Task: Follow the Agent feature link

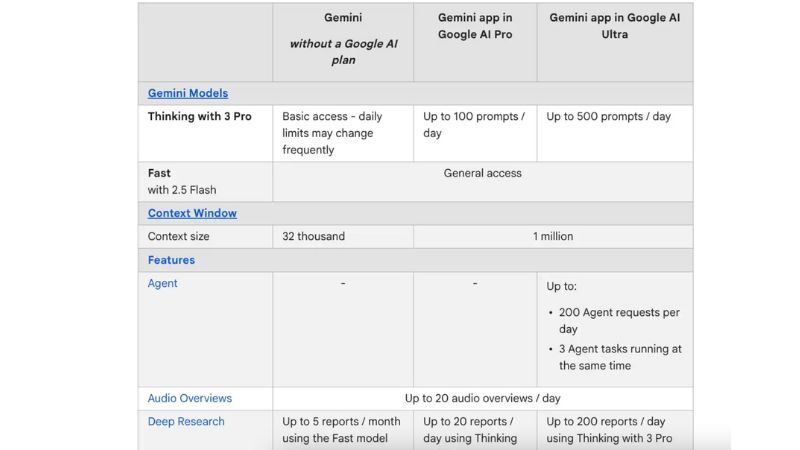Action: click(163, 283)
